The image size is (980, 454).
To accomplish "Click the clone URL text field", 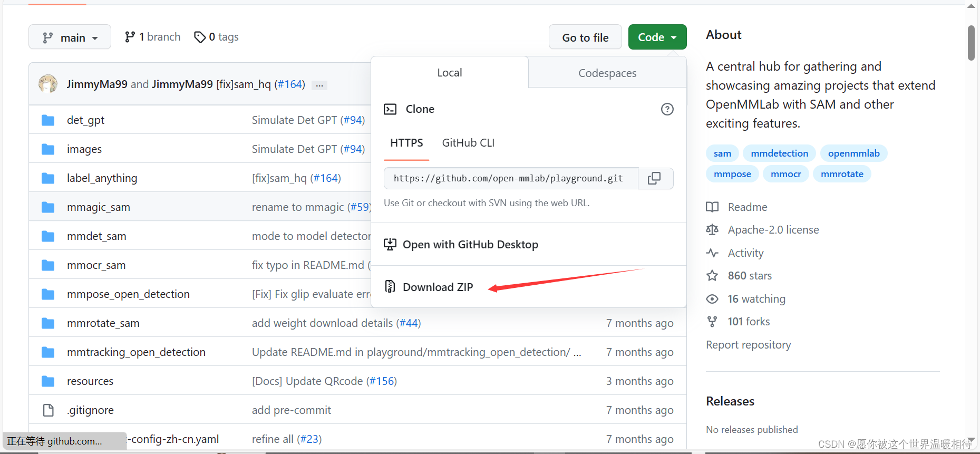I will pos(511,178).
